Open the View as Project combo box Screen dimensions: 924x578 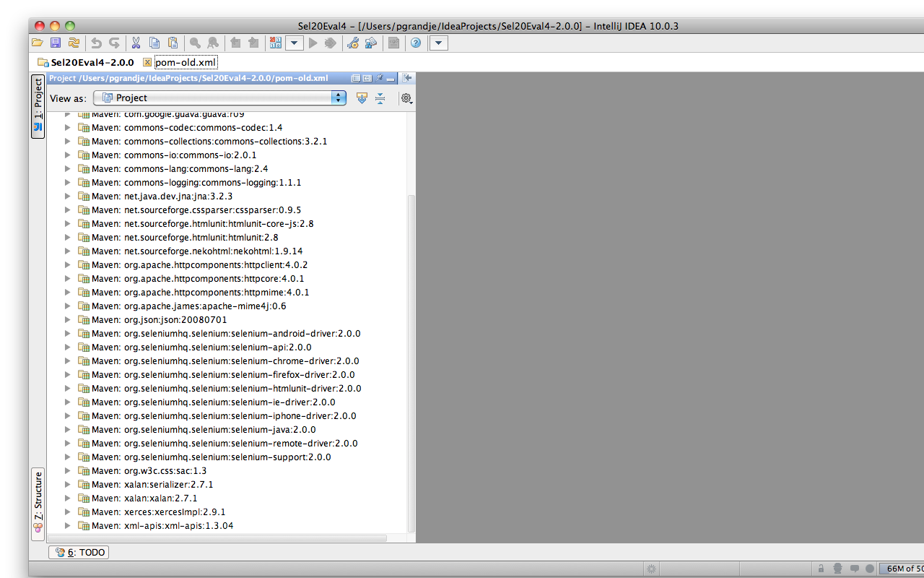pos(220,98)
